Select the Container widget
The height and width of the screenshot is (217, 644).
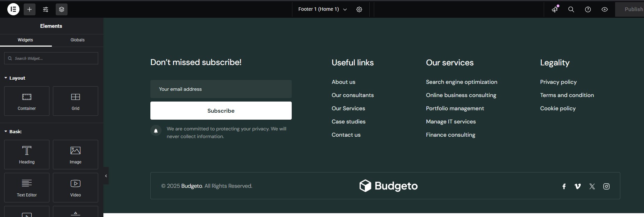click(x=27, y=101)
